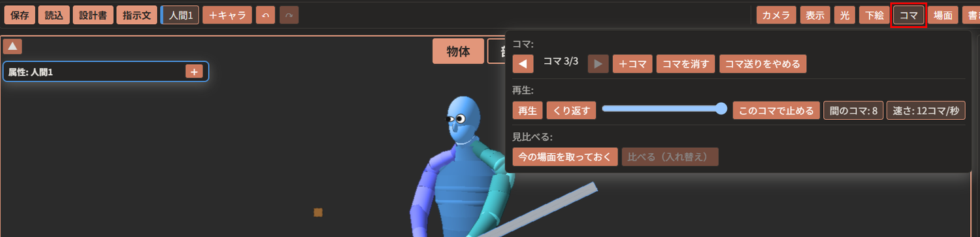This screenshot has height=237, width=980.
Task: Click the small orange square handle
Action: (318, 212)
